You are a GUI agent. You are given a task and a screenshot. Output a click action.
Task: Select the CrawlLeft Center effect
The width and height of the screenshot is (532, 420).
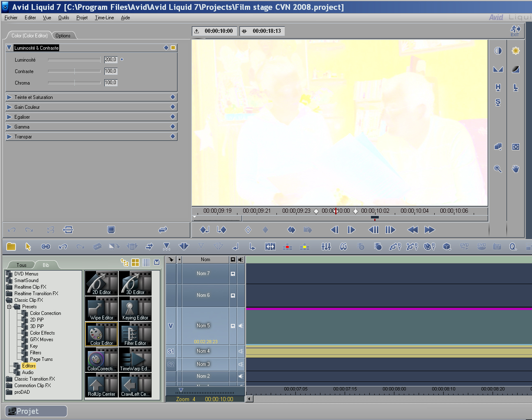135,385
